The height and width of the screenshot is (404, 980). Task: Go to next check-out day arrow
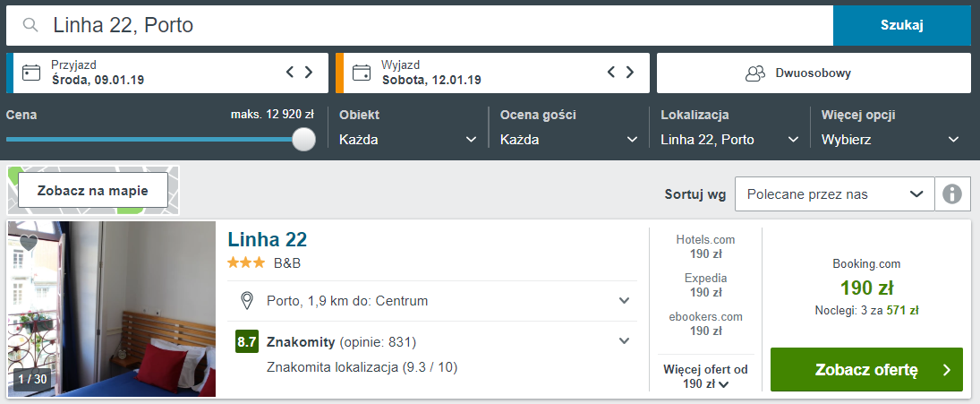click(x=630, y=72)
